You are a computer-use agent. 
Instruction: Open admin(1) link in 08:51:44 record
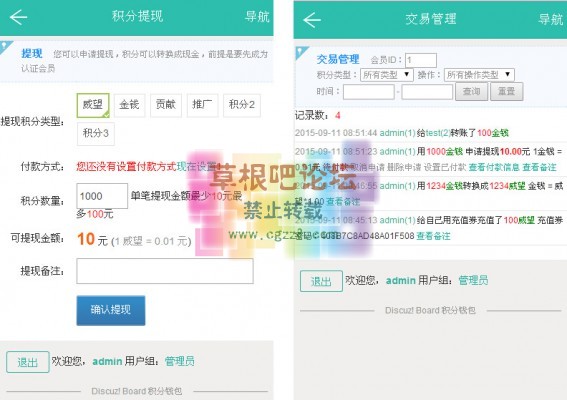tap(398, 133)
